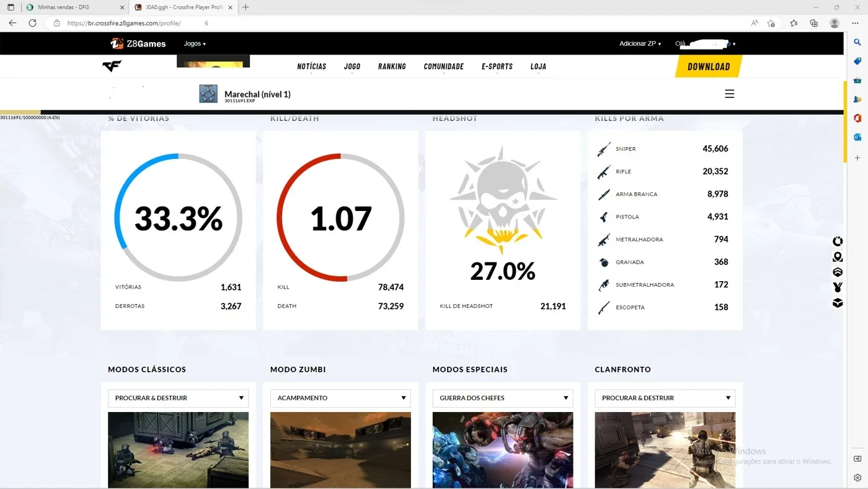
Task: Refresh the page
Action: (x=32, y=23)
